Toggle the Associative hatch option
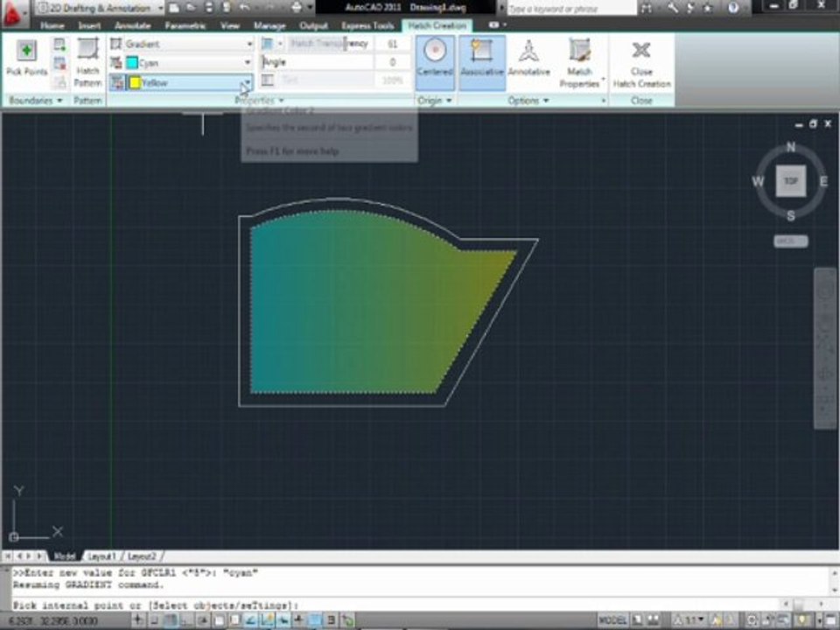 (481, 58)
